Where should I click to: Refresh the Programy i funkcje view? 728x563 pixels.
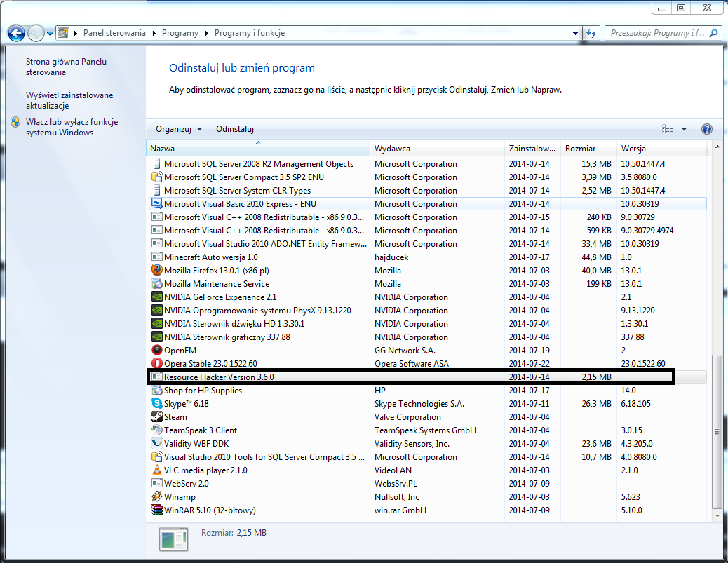[x=591, y=33]
